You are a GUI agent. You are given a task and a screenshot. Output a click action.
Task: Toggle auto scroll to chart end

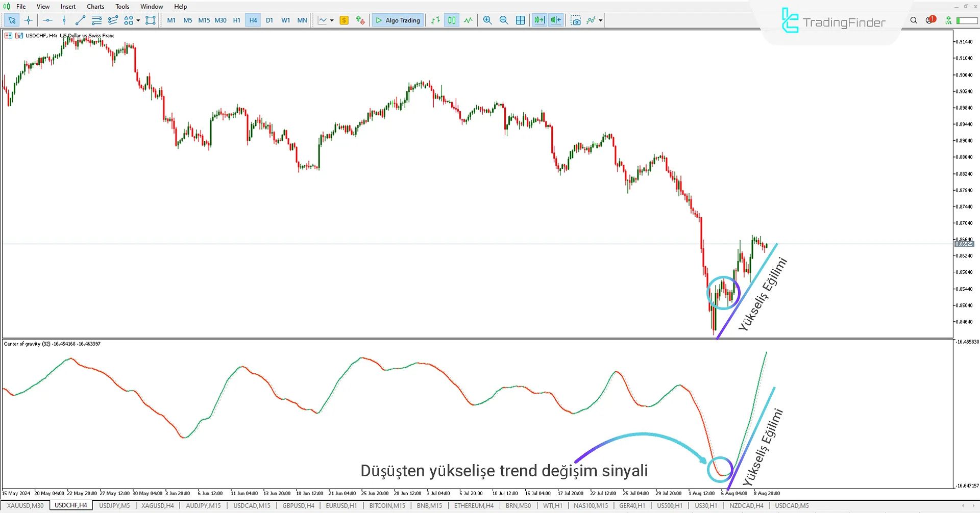(538, 20)
